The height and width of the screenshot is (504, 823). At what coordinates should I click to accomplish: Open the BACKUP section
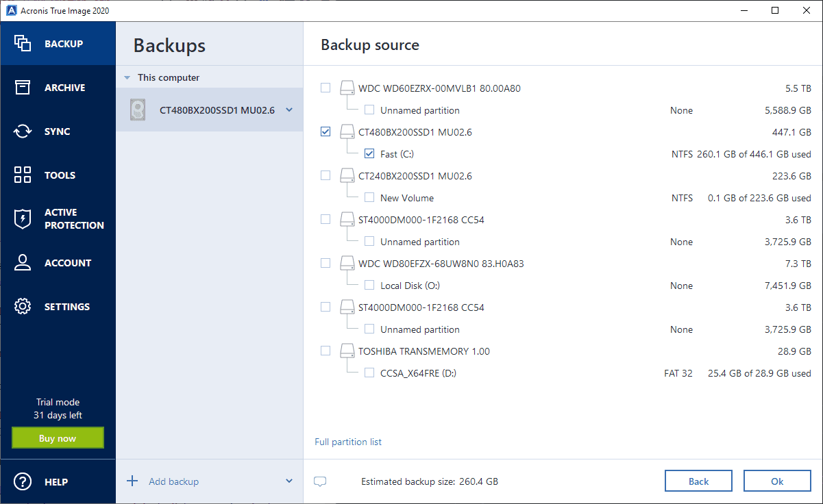tap(58, 43)
